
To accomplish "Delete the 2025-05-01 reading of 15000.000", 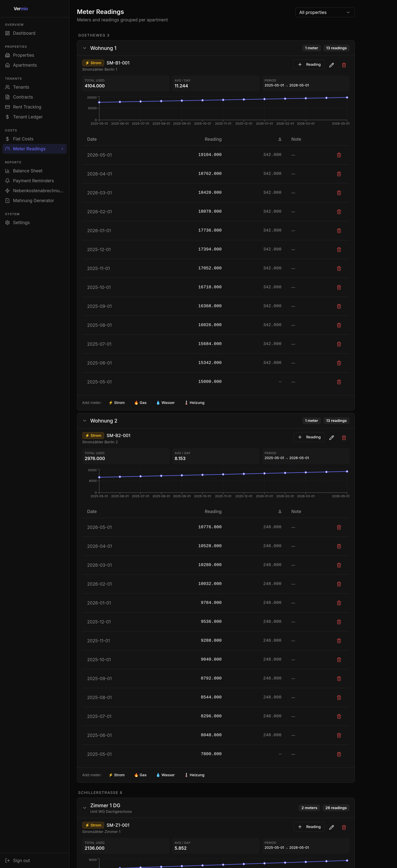I will pos(339,382).
